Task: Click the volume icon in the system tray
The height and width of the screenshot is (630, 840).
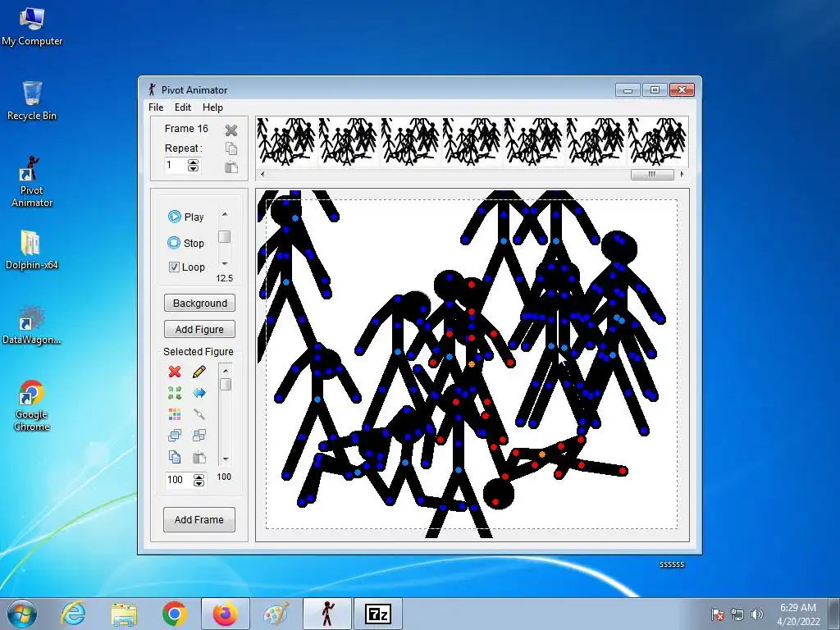Action: click(756, 614)
